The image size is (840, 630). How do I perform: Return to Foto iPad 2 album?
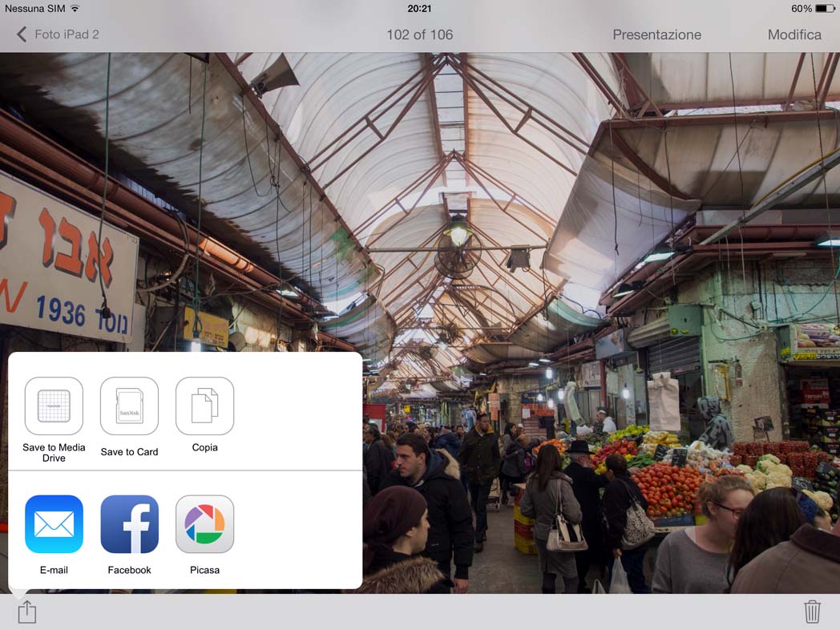[x=67, y=34]
